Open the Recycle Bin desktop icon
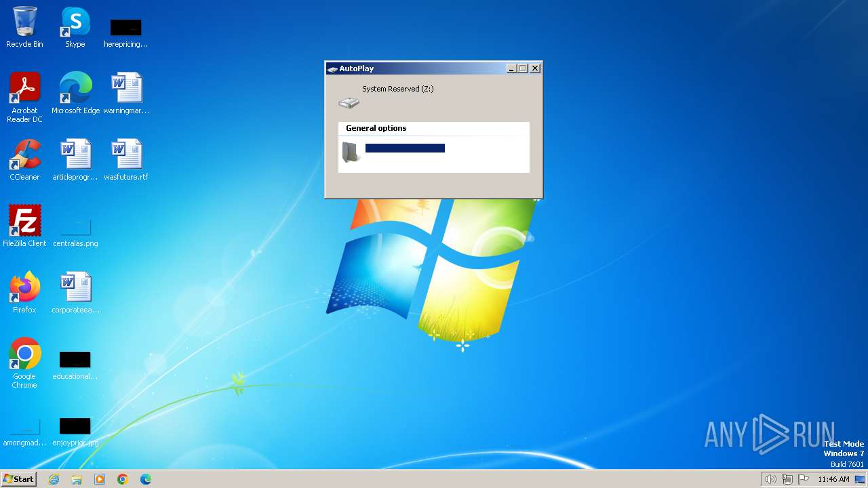 click(x=24, y=28)
